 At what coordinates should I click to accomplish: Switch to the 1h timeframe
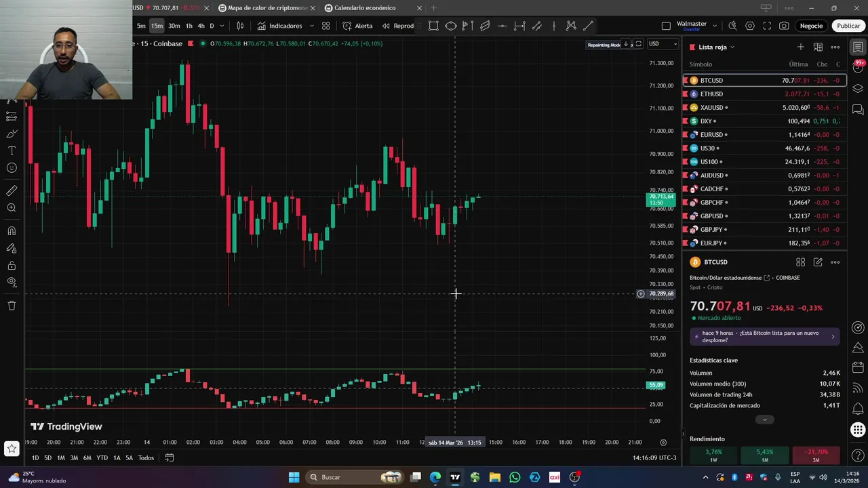(189, 26)
